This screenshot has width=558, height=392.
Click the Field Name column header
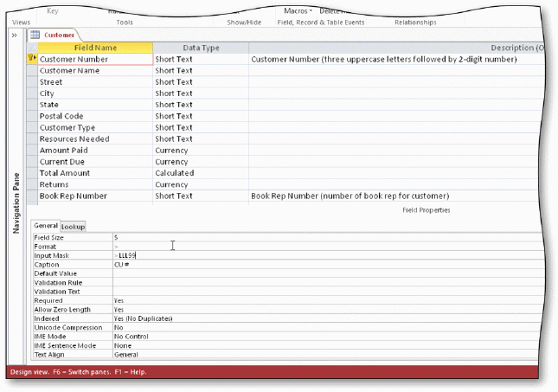95,48
